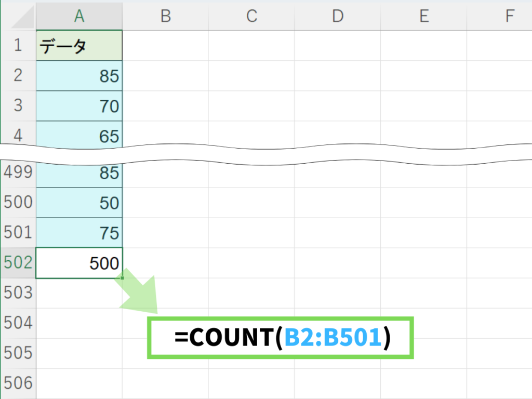Select column D header
This screenshot has width=532, height=399.
tap(338, 17)
